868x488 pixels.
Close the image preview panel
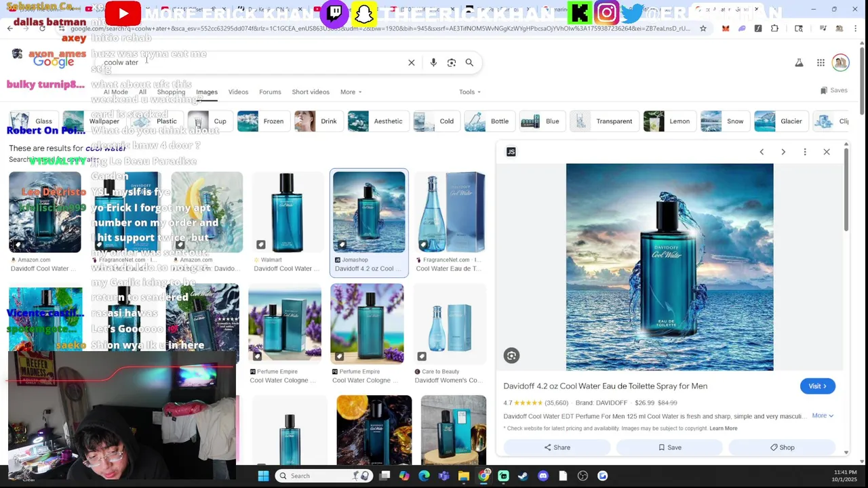coord(827,152)
